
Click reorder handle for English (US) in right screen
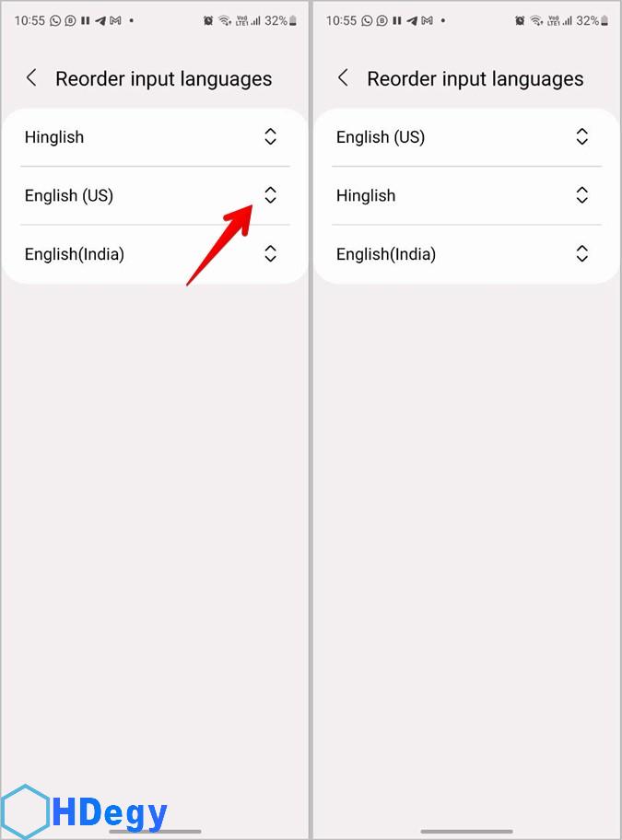tap(581, 136)
